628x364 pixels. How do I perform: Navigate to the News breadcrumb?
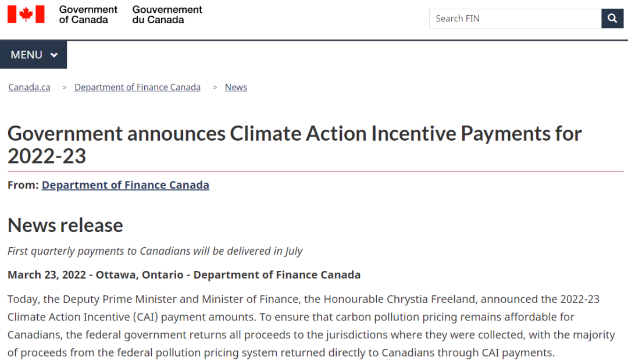point(236,87)
